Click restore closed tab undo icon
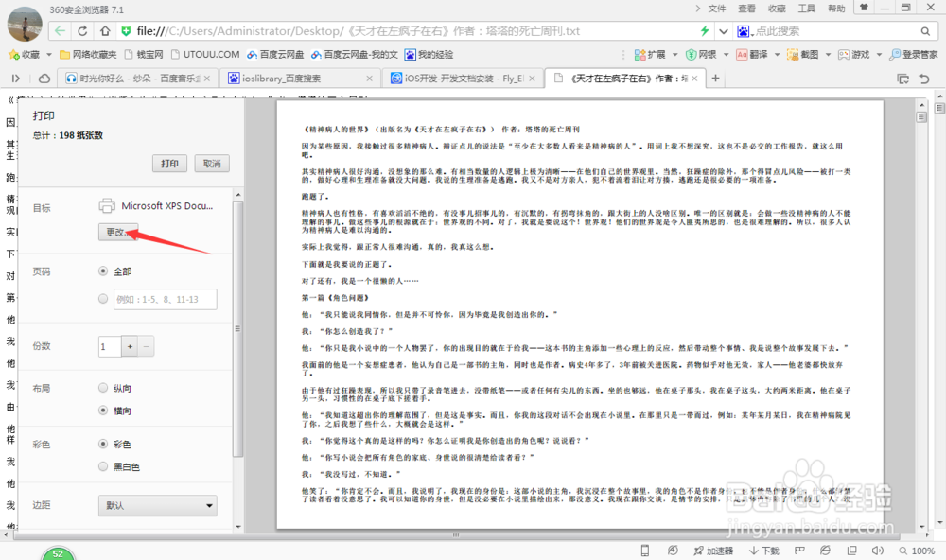Viewport: 946px width, 560px height. (x=924, y=79)
